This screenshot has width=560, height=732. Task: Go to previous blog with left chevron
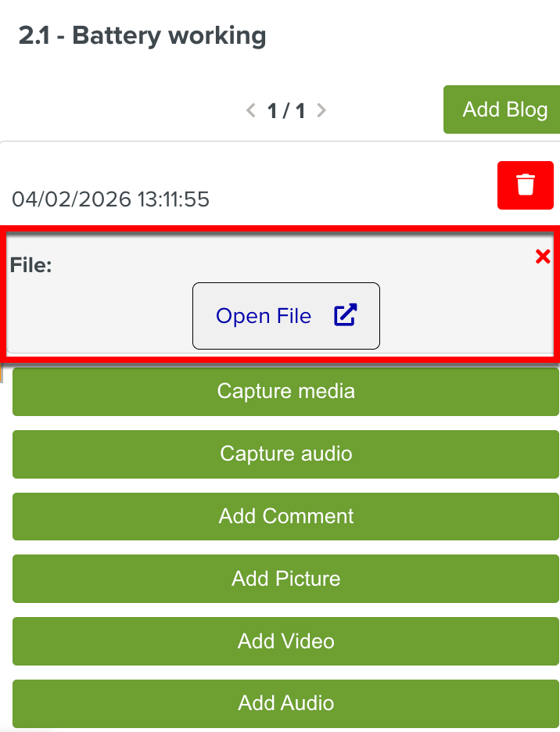point(251,110)
